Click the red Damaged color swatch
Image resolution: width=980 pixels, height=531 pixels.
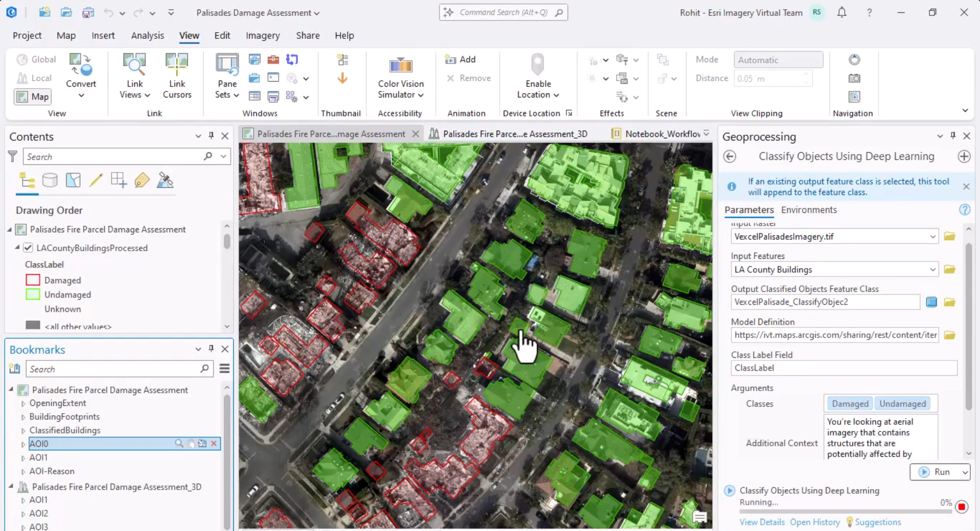pos(32,280)
